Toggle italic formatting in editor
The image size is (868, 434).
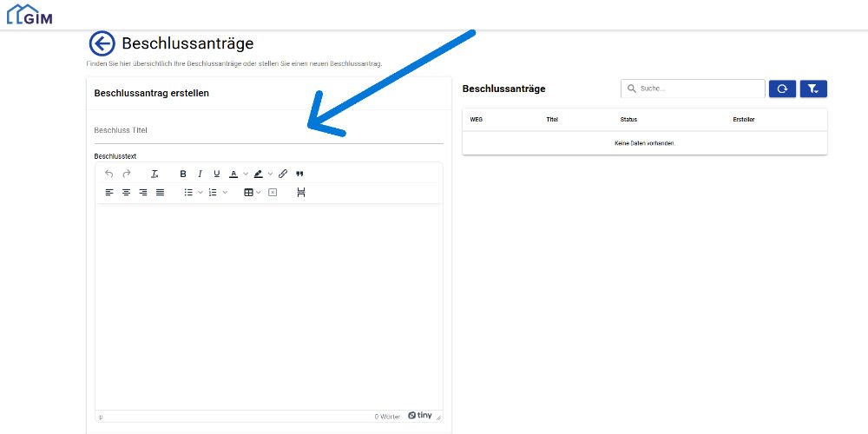[200, 174]
